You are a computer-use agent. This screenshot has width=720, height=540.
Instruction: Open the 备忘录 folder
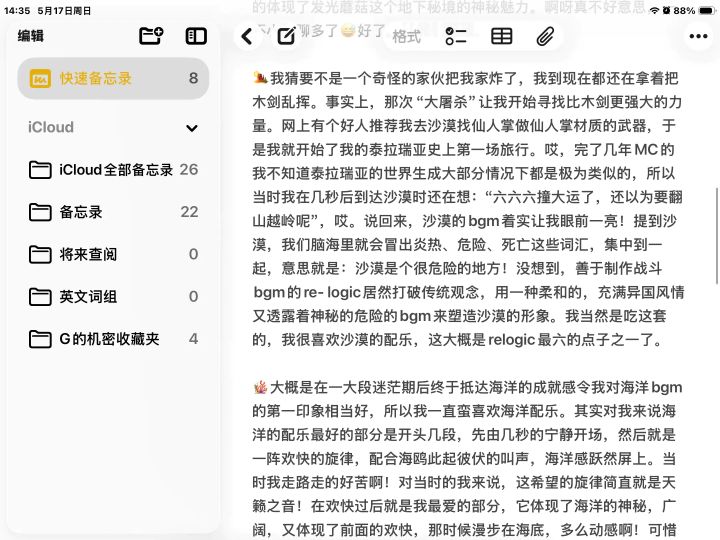click(x=113, y=212)
